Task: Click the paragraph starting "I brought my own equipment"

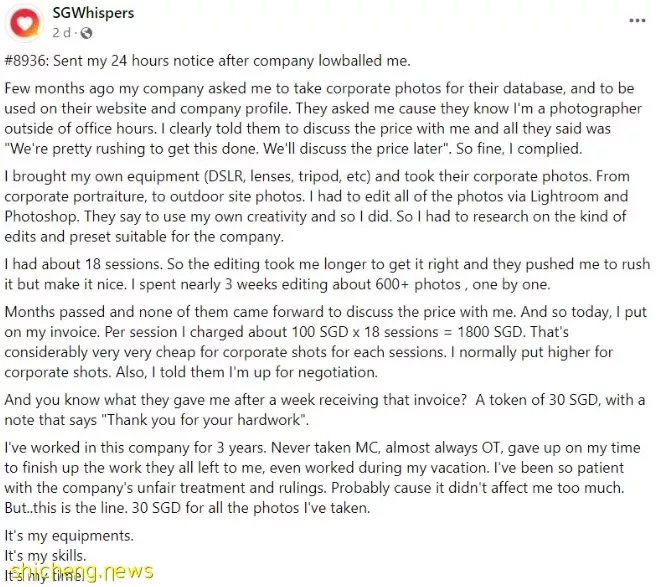Action: pos(317,206)
